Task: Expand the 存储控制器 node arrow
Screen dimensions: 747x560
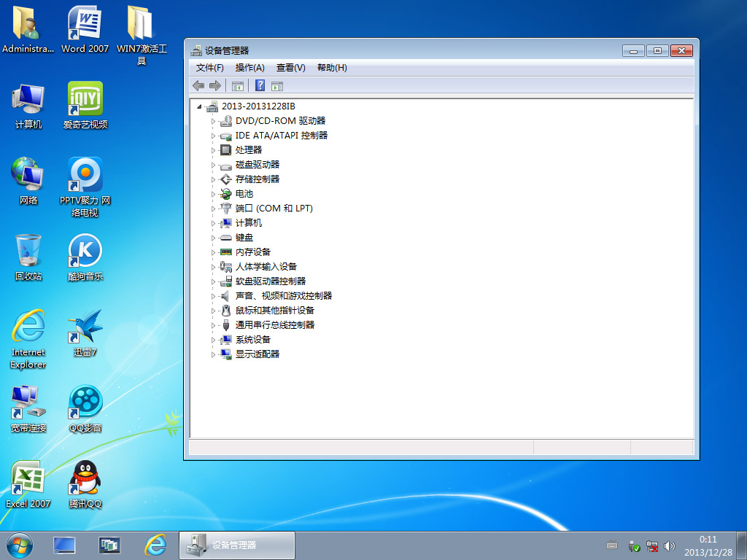Action: tap(213, 180)
